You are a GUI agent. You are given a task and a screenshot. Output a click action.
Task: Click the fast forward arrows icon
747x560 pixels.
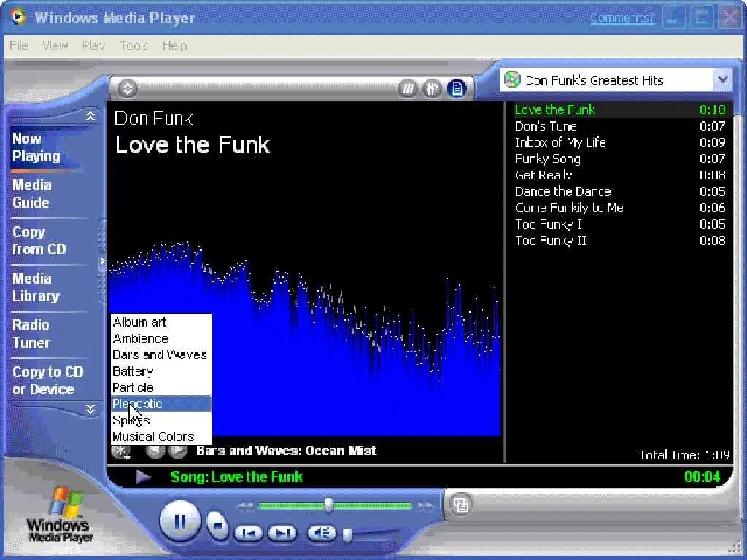click(425, 507)
